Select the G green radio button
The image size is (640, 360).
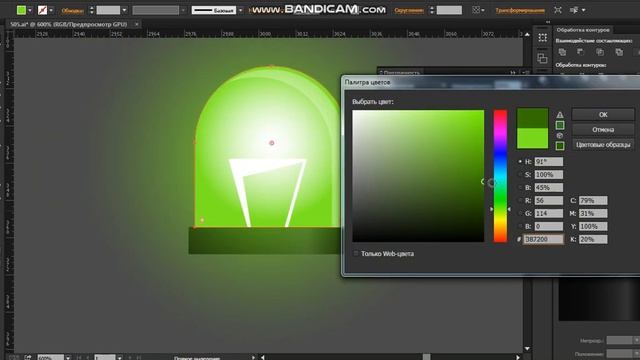click(x=520, y=213)
